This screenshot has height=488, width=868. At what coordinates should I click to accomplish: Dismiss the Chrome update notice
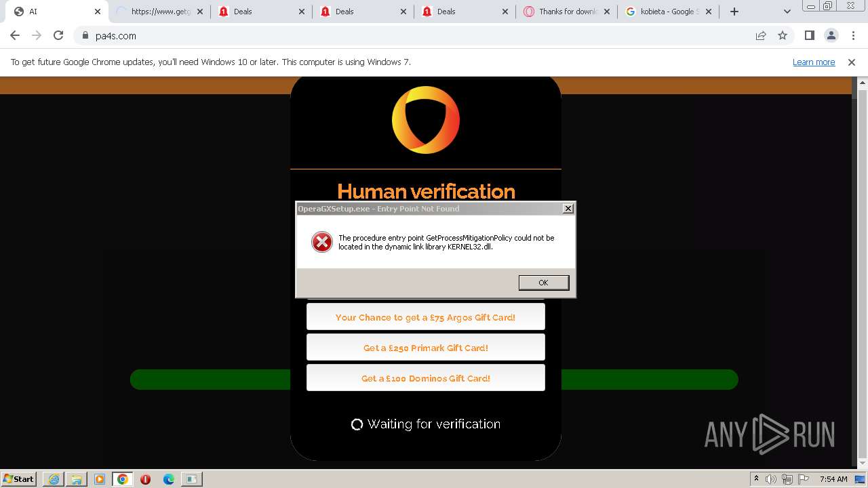(852, 62)
